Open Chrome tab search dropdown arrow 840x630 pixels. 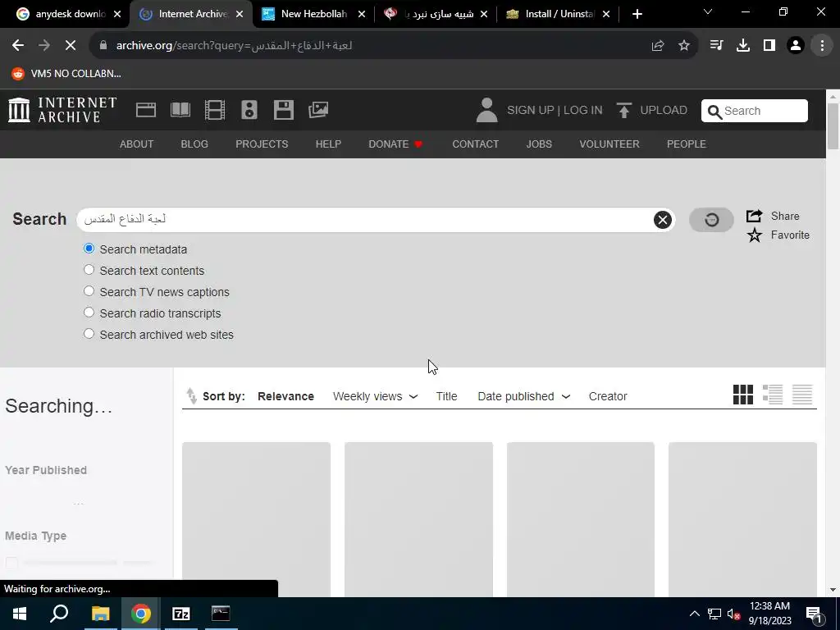(708, 11)
